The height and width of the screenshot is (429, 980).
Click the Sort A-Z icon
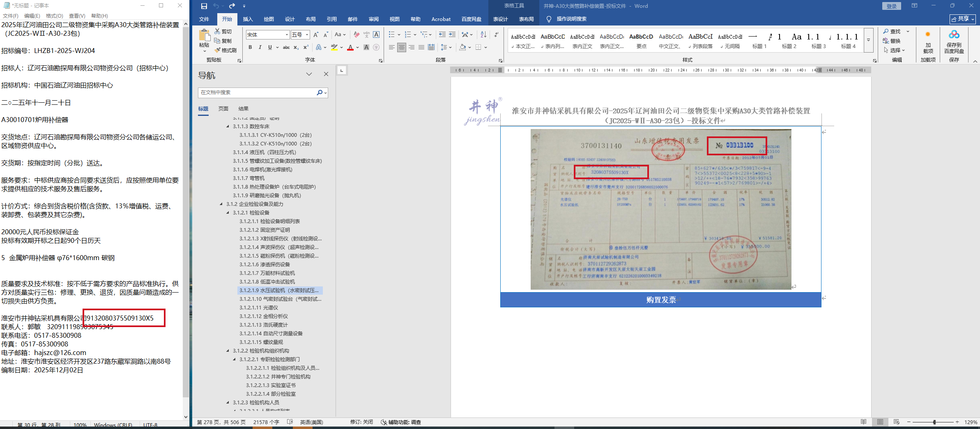point(483,35)
